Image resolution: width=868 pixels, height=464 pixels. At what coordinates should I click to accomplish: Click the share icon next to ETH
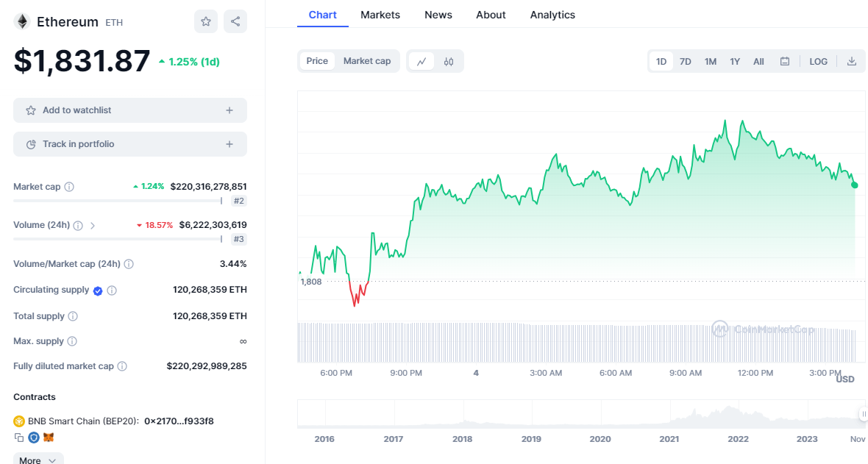pyautogui.click(x=235, y=21)
